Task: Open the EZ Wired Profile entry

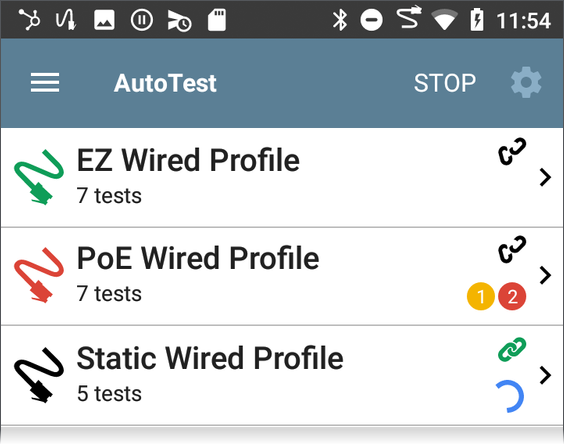Action: click(282, 177)
